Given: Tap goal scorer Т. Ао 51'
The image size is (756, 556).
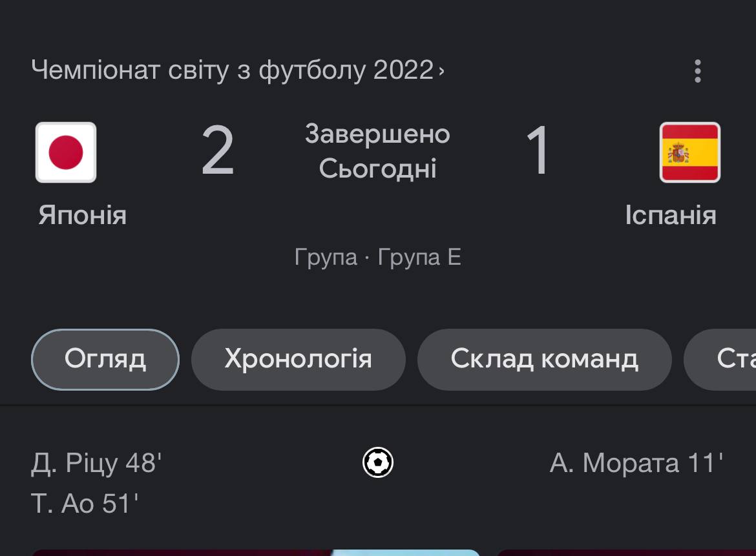Looking at the screenshot, I should (x=85, y=504).
